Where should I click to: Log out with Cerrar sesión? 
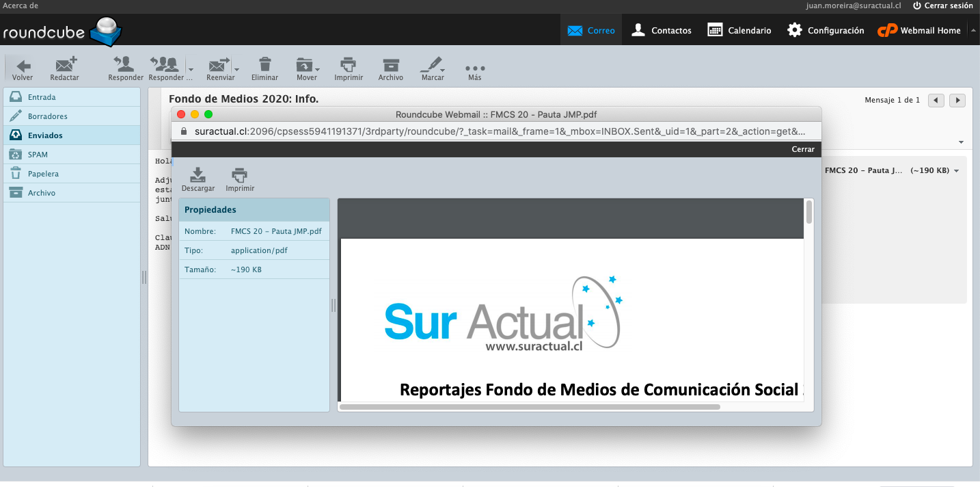pos(942,5)
